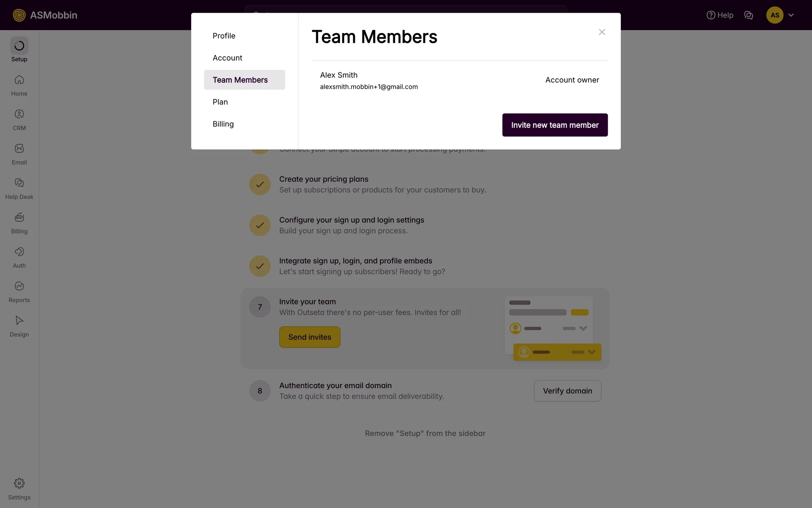Open the Setup sidebar icon

click(19, 46)
